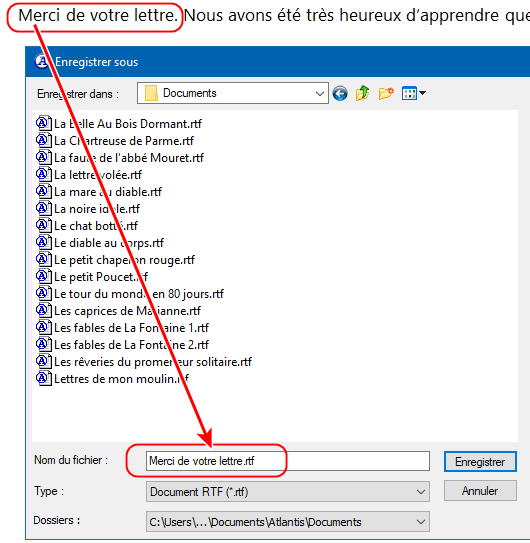530x543 pixels.
Task: Select file icon of Le chat botté.rtf
Action: (44, 225)
